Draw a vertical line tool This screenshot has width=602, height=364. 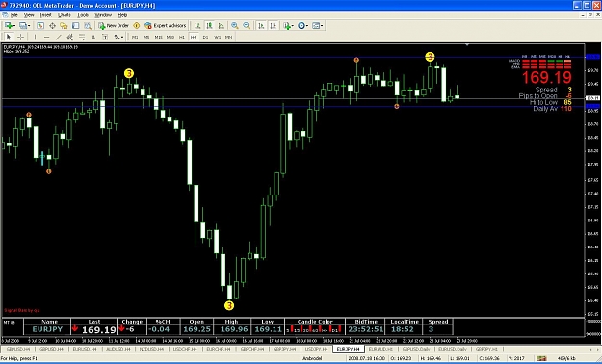(x=35, y=37)
